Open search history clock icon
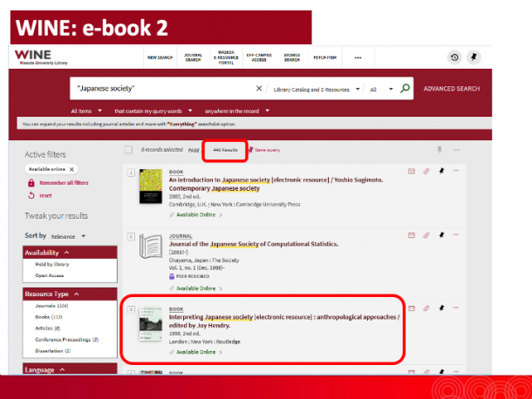Image resolution: width=532 pixels, height=399 pixels. tap(454, 57)
